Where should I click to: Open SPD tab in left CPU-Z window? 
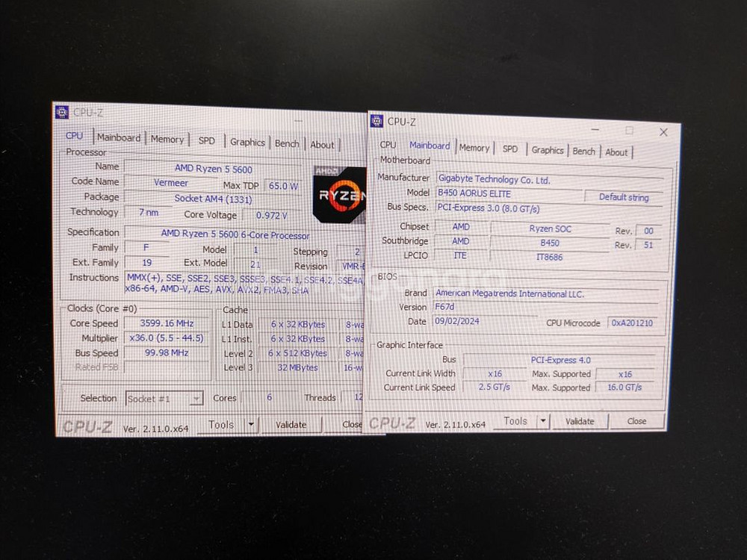click(x=207, y=141)
